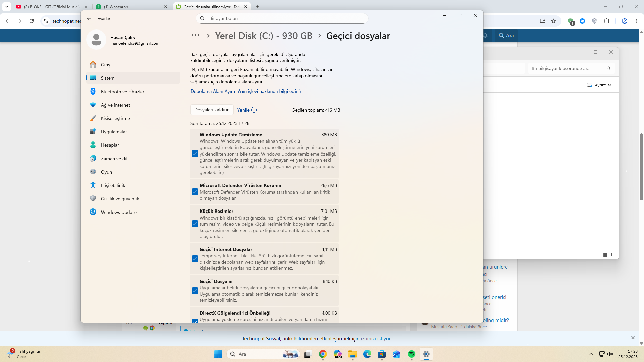644x362 pixels.
Task: Open Spotify from the taskbar
Action: pyautogui.click(x=411, y=354)
